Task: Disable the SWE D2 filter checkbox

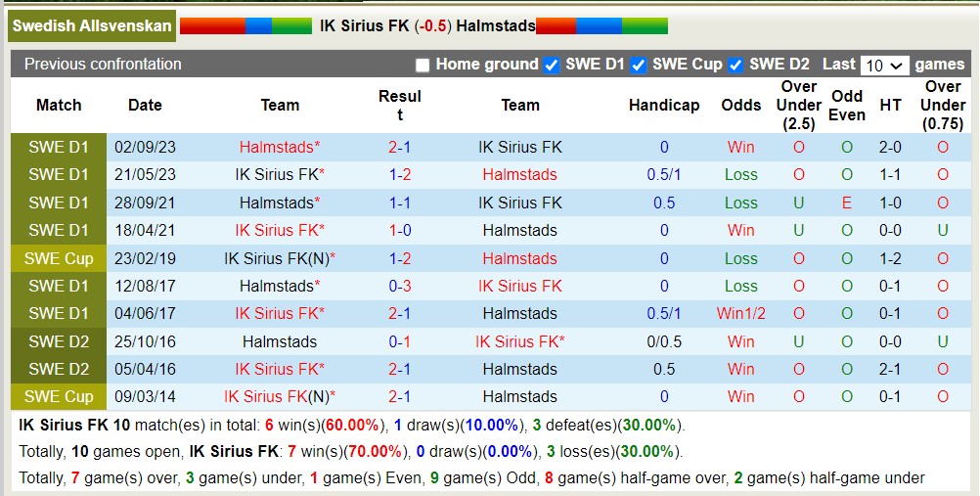Action: pyautogui.click(x=735, y=65)
